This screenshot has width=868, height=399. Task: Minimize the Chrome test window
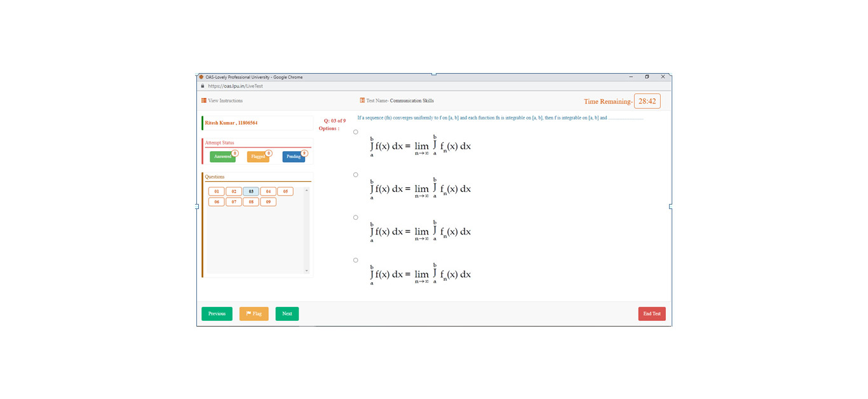(631, 77)
